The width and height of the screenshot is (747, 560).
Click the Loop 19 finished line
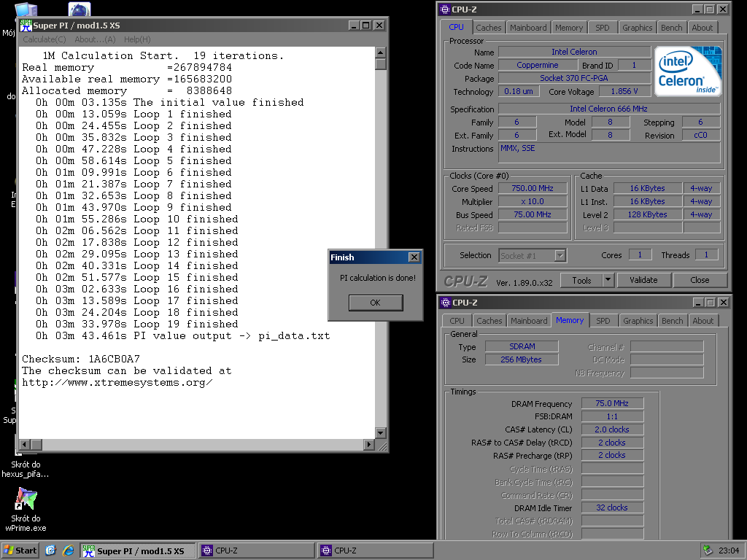coord(136,324)
